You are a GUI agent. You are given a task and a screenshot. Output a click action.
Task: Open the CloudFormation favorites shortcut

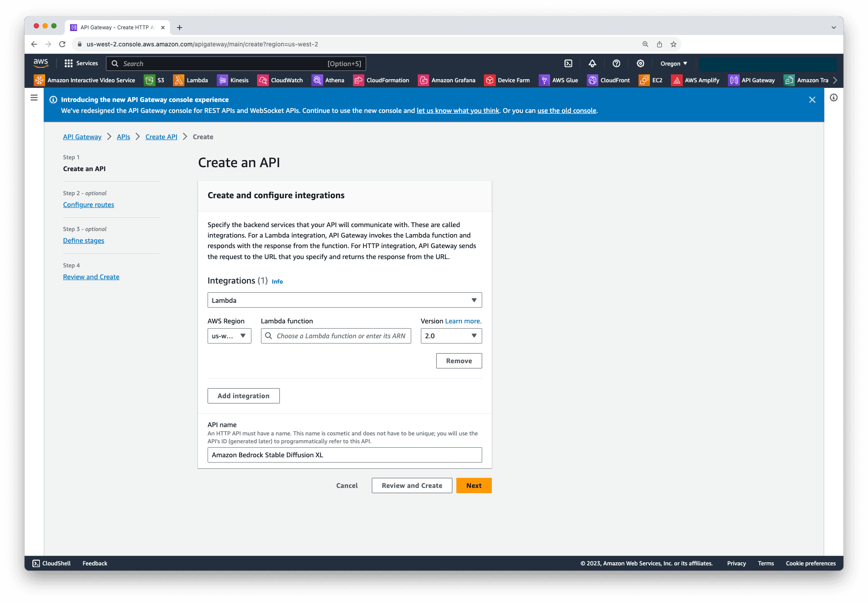coord(381,80)
